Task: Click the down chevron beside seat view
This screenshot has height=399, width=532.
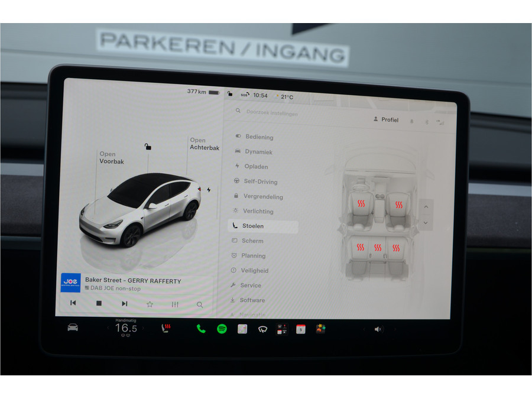Action: coord(426,223)
